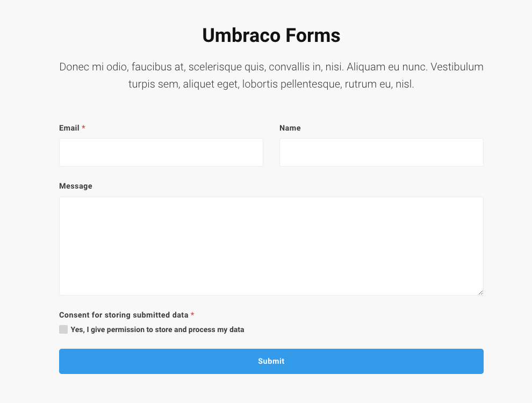Click into the Email input field
Viewport: 532px width, 403px height.
(x=161, y=152)
